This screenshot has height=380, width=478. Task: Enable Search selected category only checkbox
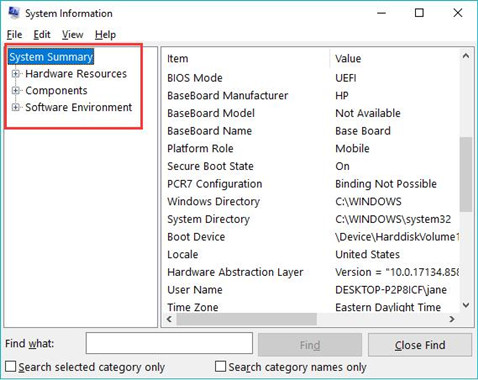(x=11, y=367)
